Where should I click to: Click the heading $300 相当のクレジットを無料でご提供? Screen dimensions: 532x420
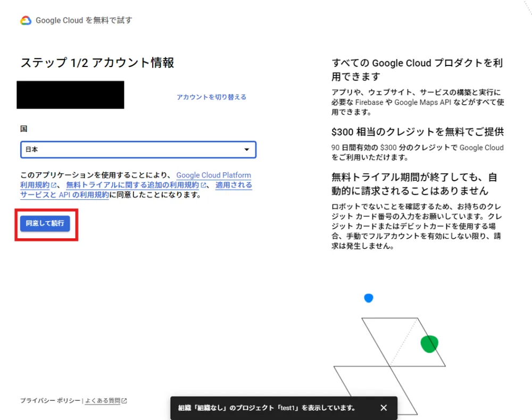(418, 132)
